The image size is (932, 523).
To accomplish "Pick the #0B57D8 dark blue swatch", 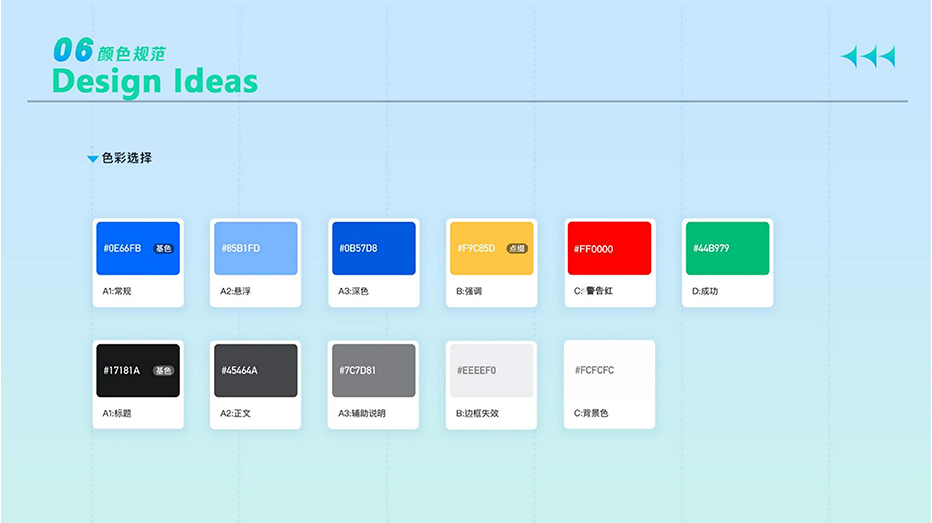I will pos(373,248).
